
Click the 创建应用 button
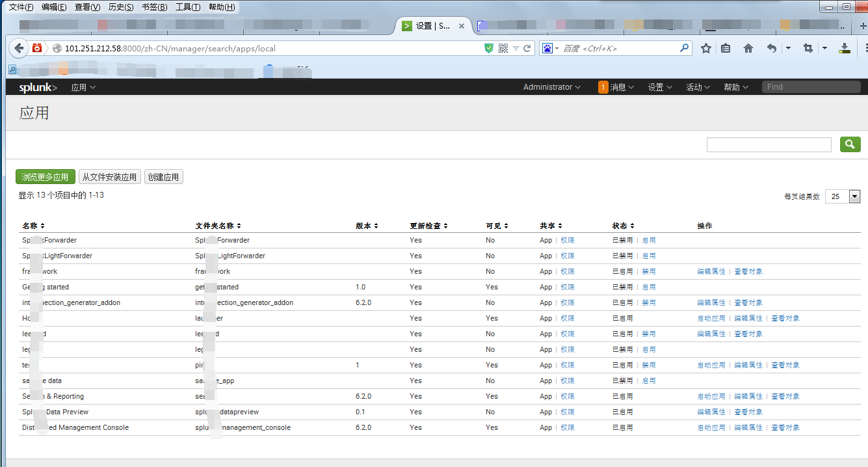point(164,177)
